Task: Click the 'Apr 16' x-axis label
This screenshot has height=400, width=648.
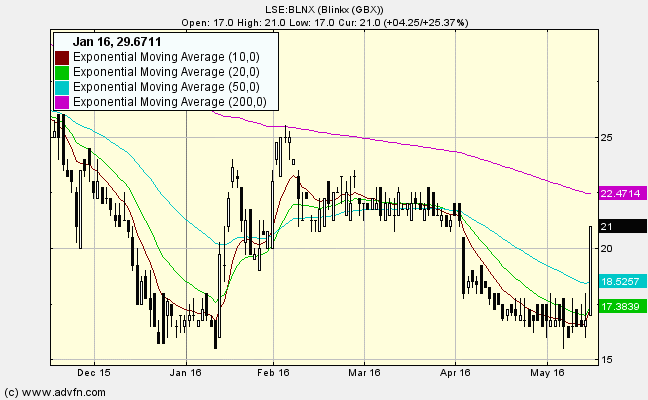Action: pos(455,373)
